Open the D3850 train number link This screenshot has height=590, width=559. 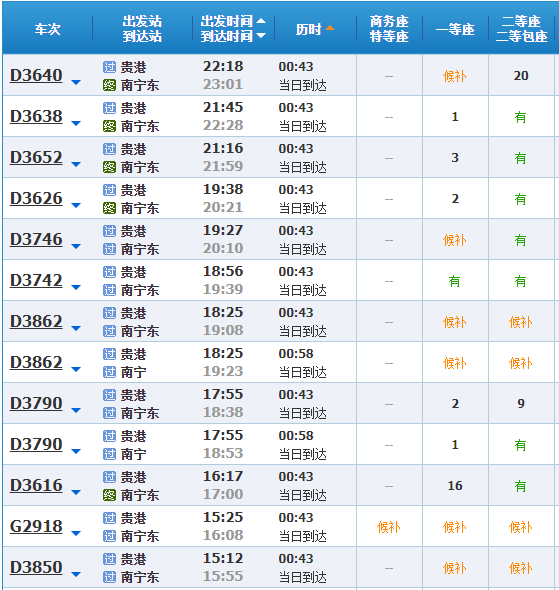36,567
